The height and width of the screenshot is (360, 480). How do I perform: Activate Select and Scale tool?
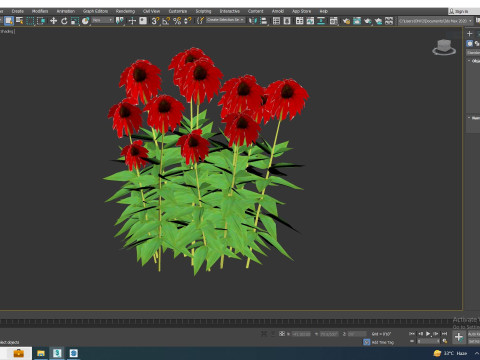(x=75, y=21)
